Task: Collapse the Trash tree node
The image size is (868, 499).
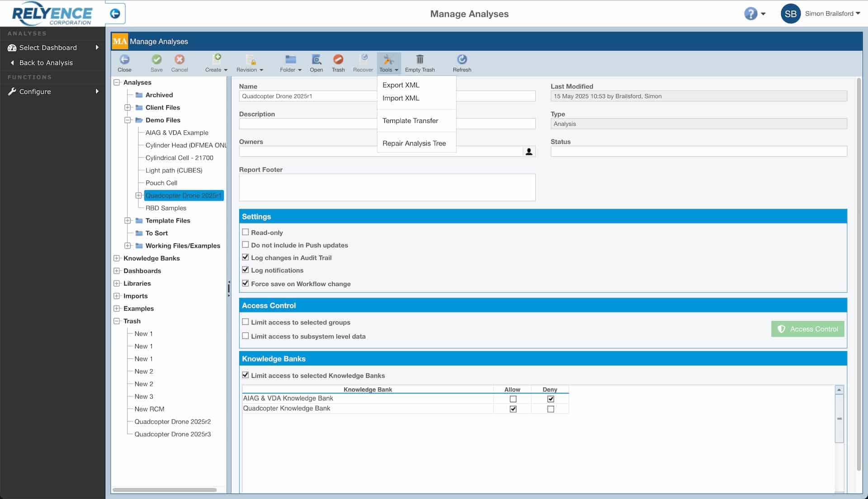Action: pyautogui.click(x=117, y=321)
